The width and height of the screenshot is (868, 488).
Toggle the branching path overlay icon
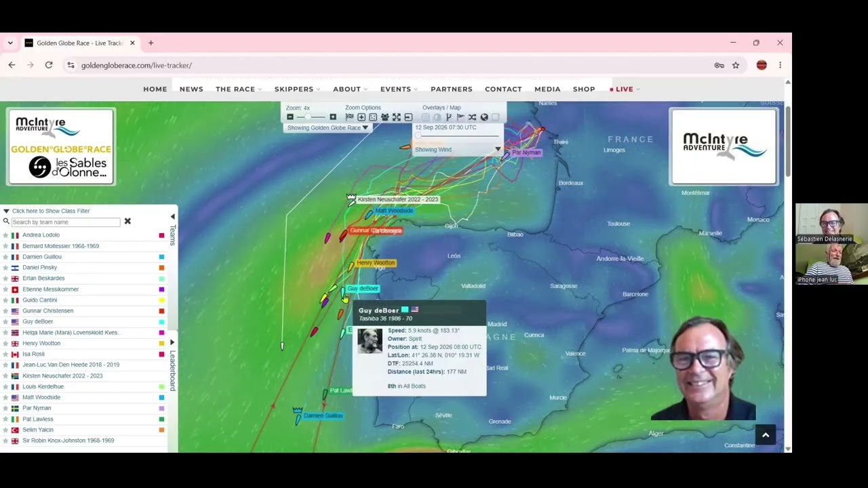tap(448, 117)
